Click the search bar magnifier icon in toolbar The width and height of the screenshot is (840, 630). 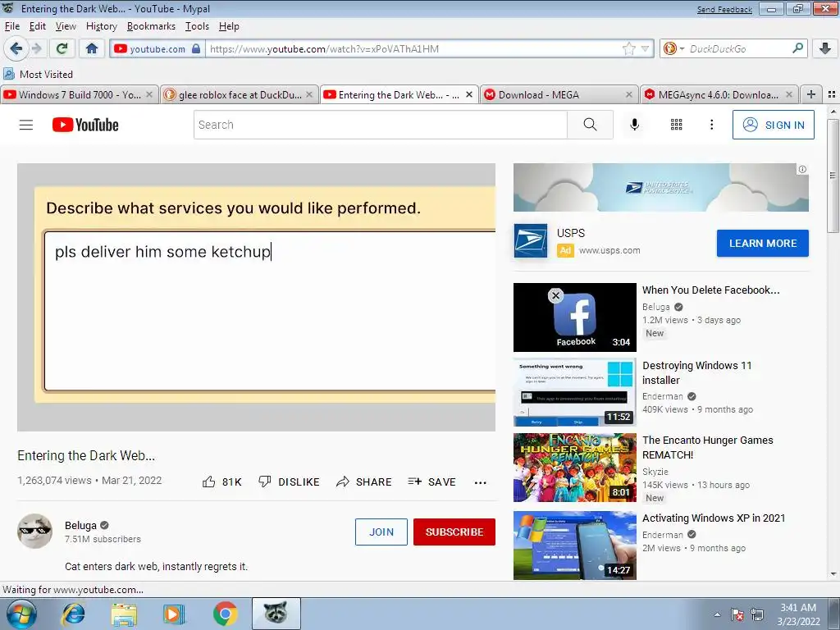797,48
